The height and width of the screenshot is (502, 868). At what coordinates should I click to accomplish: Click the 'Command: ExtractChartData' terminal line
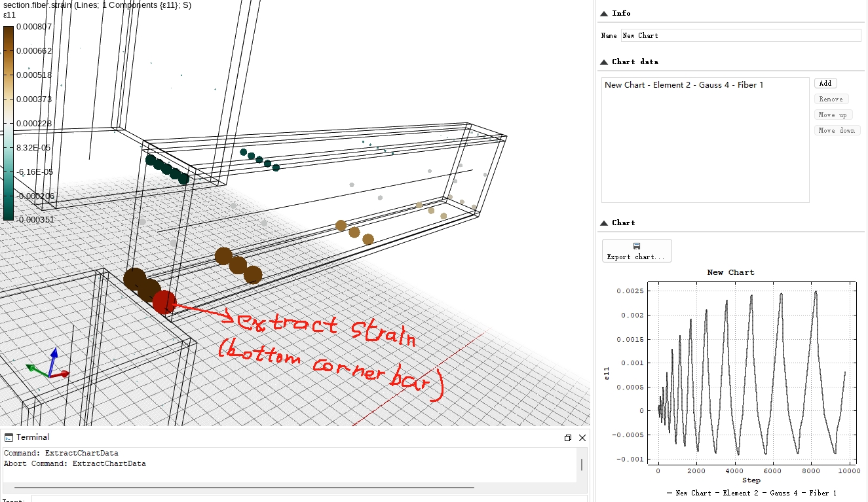pos(61,453)
